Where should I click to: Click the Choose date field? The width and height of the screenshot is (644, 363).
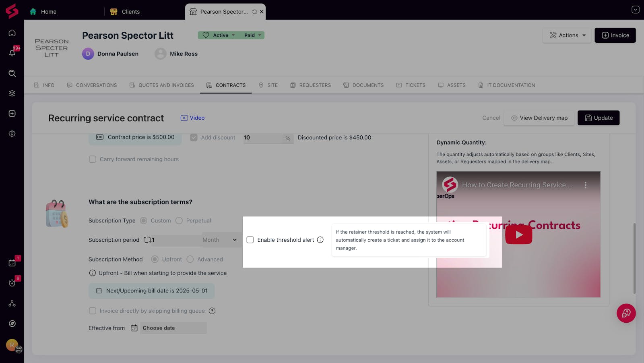pos(173,328)
